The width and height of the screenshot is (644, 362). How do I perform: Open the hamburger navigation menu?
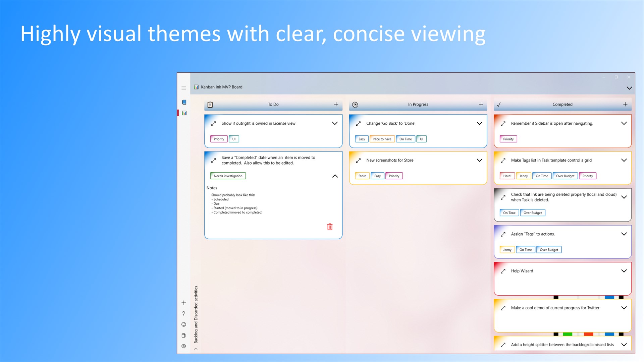pyautogui.click(x=183, y=88)
